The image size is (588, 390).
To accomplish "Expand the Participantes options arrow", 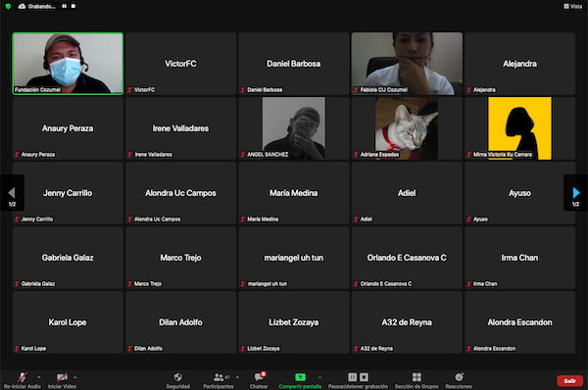I will click(237, 377).
